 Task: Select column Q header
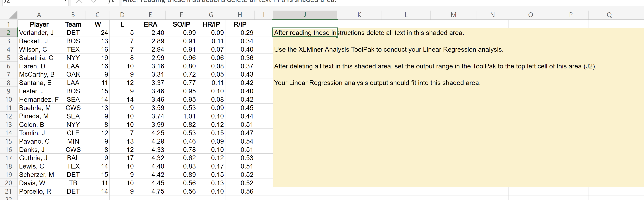pos(609,15)
